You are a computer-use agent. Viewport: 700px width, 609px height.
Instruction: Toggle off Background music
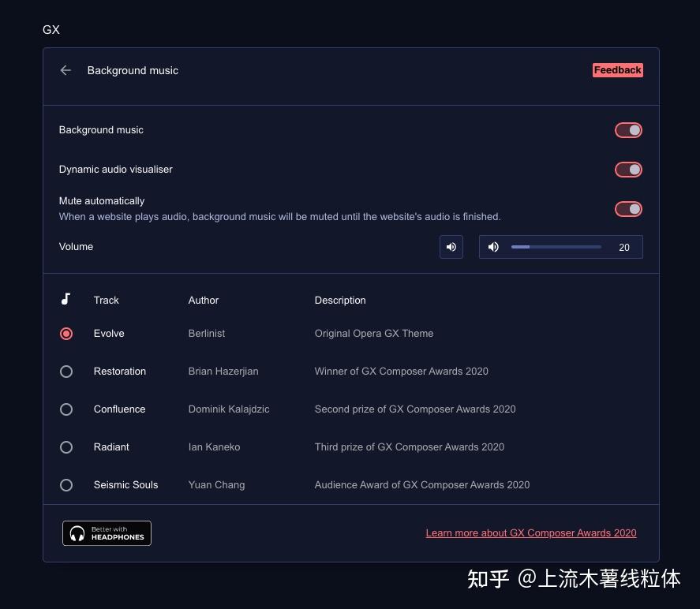(628, 129)
